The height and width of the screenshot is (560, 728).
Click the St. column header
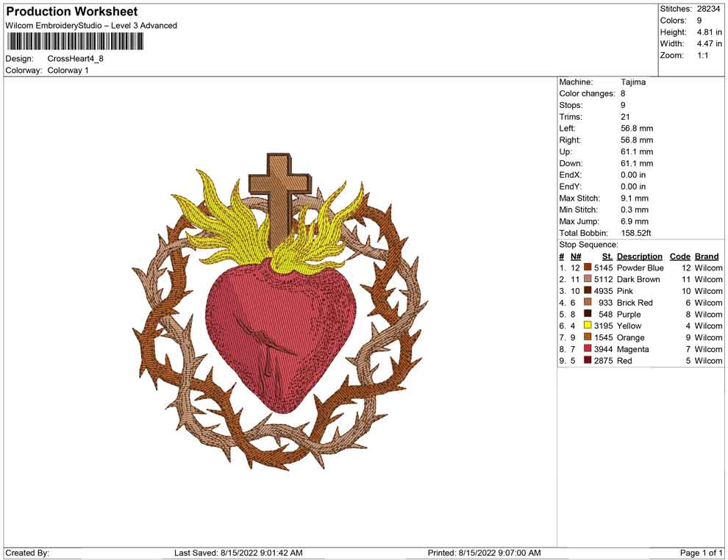pyautogui.click(x=606, y=256)
